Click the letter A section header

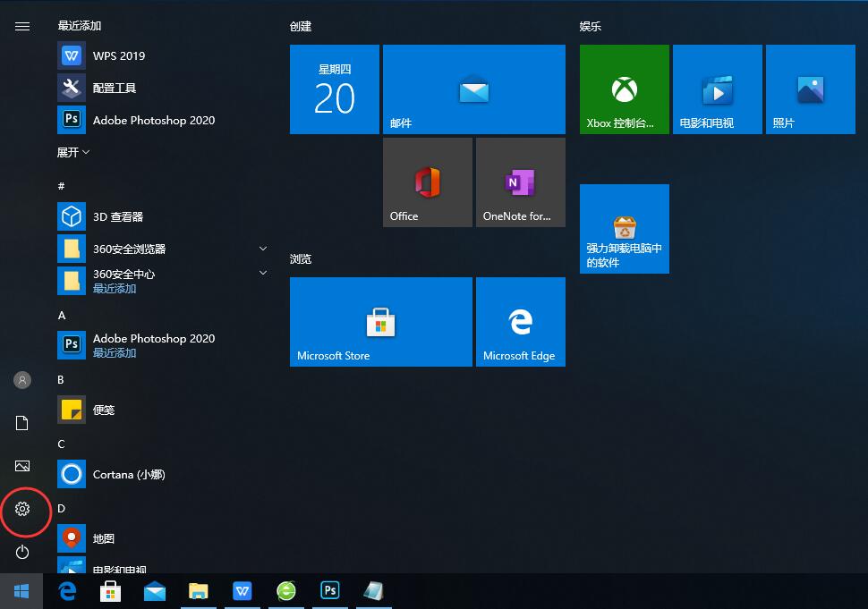point(62,316)
